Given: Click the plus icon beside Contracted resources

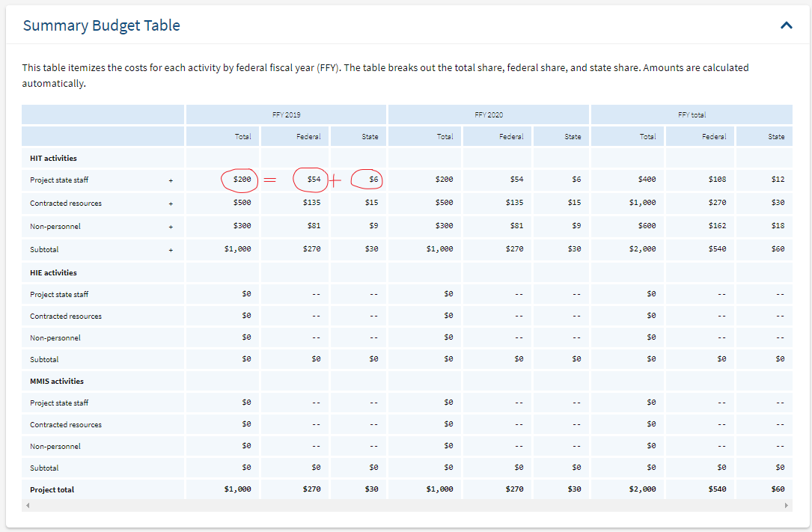Looking at the screenshot, I should click(171, 203).
